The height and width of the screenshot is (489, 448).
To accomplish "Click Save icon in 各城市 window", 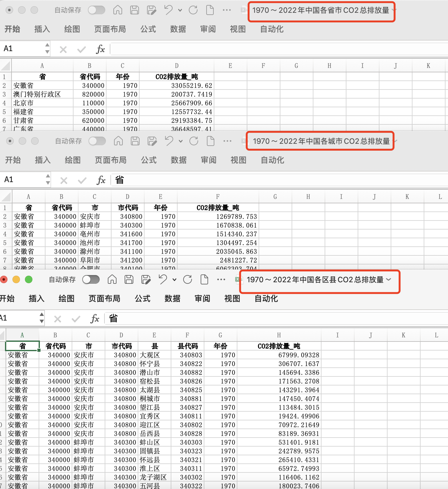I will [x=135, y=141].
